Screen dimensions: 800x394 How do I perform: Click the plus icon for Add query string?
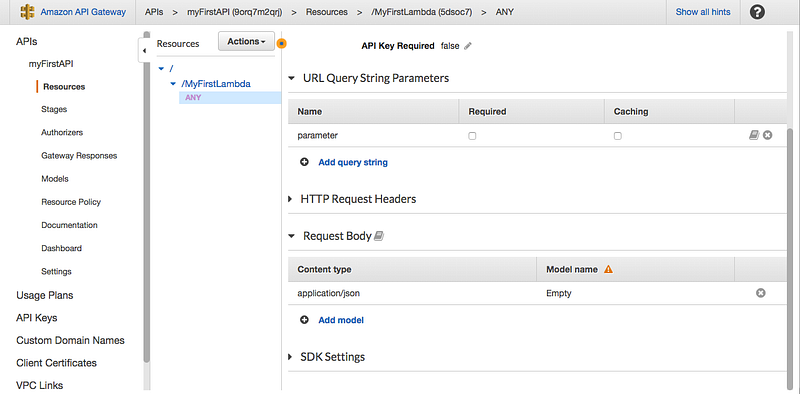(305, 162)
